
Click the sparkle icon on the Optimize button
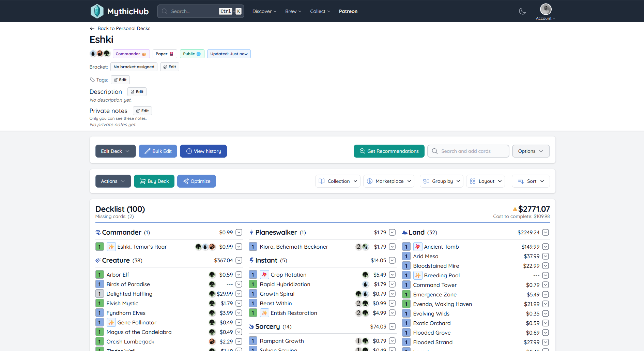[186, 181]
